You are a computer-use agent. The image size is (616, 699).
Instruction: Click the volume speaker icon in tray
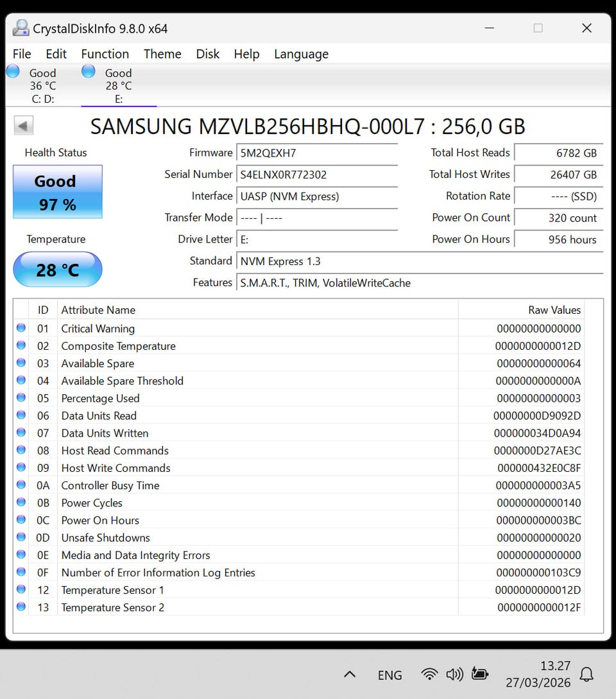(x=455, y=675)
